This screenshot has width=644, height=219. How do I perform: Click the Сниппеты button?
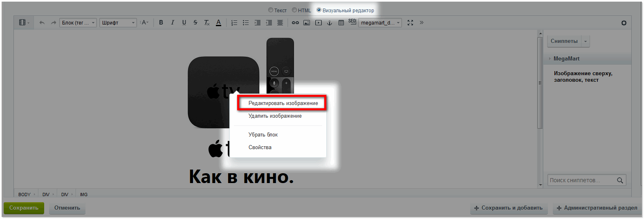tap(564, 41)
